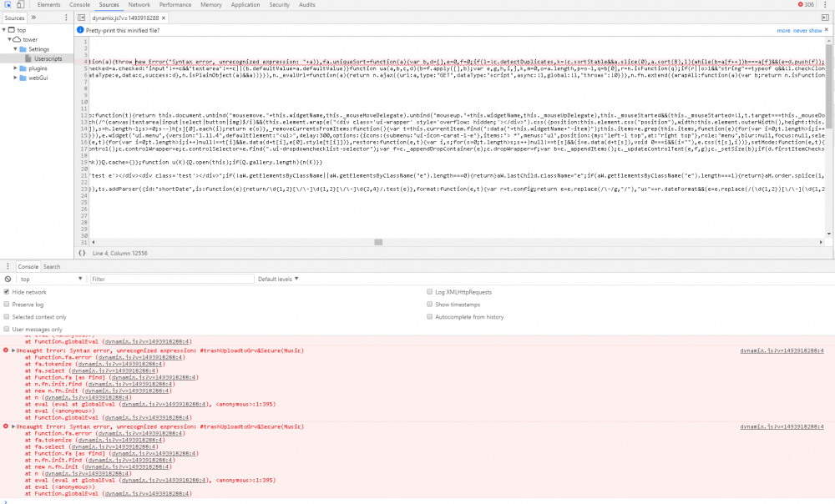This screenshot has height=504, width=835.
Task: Select the Userscripts file in tree
Action: point(48,58)
